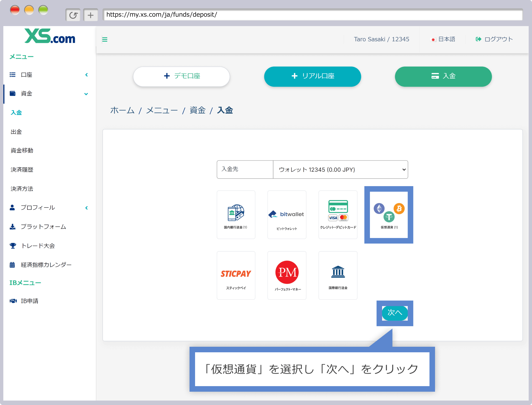Click the トレード大会 trophy icon
This screenshot has height=405, width=532.
coord(13,246)
